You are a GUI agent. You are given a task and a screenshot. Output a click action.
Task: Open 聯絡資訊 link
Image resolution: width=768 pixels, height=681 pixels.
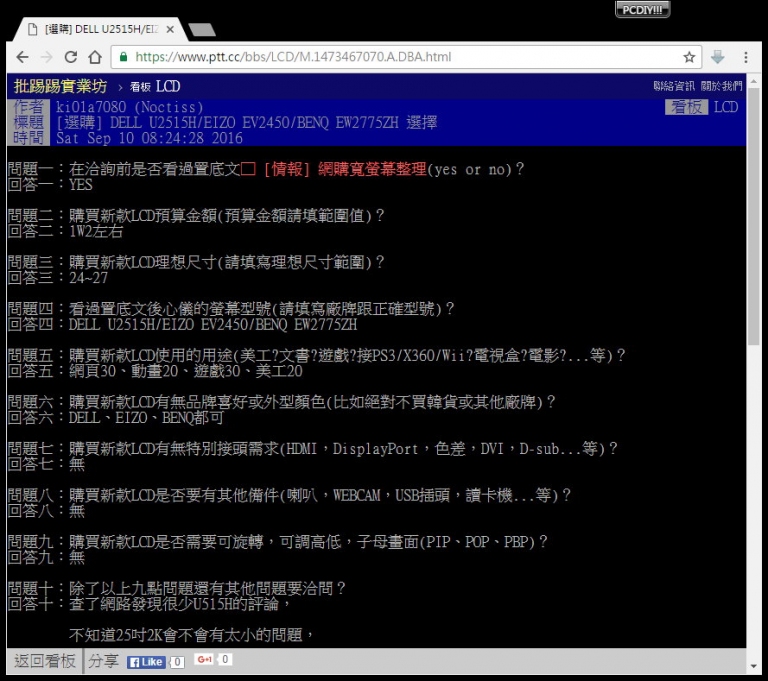674,86
